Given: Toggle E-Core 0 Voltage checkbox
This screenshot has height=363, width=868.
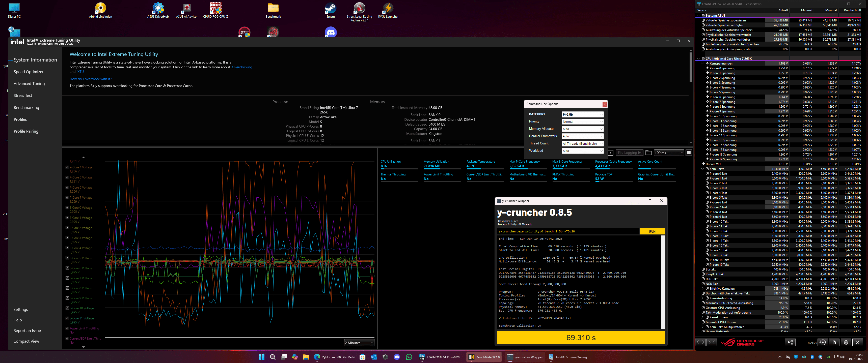Looking at the screenshot, I should pyautogui.click(x=67, y=208).
